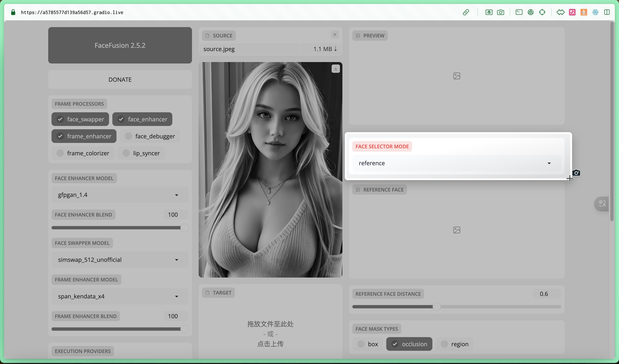Click the camera screenshot icon in toolbar
Screen dimensions: 619x364
501,12
